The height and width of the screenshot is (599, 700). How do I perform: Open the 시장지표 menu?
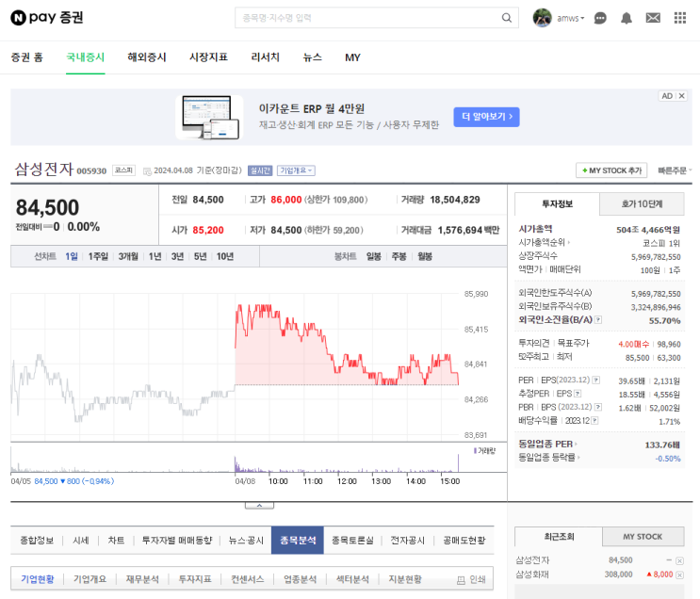tap(208, 57)
